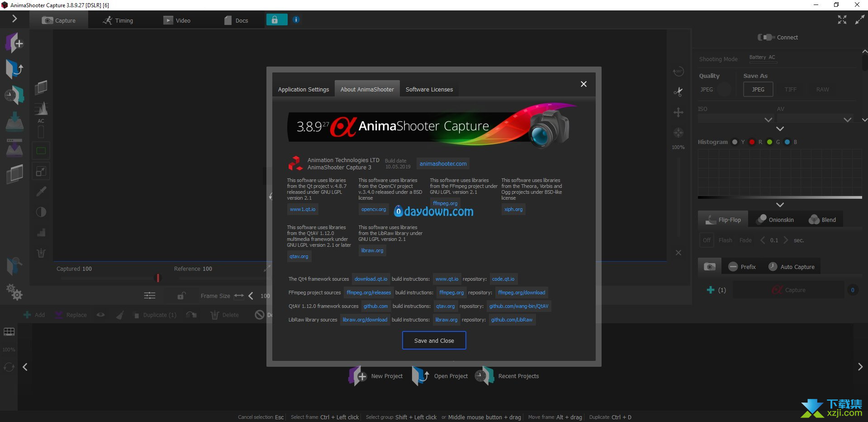
Task: Click the Open Project icon in left sidebar
Action: 14,69
